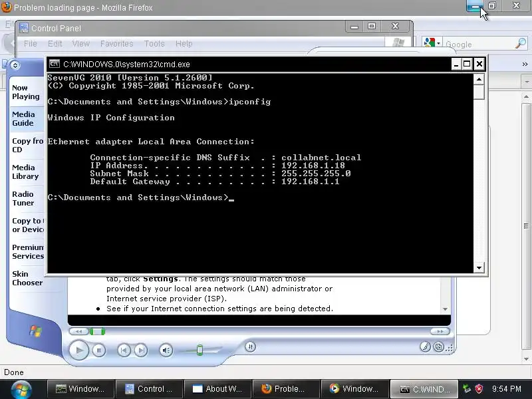The image size is (532, 399).
Task: Click the down arrow in the error page scrollbar
Action: tap(445, 309)
